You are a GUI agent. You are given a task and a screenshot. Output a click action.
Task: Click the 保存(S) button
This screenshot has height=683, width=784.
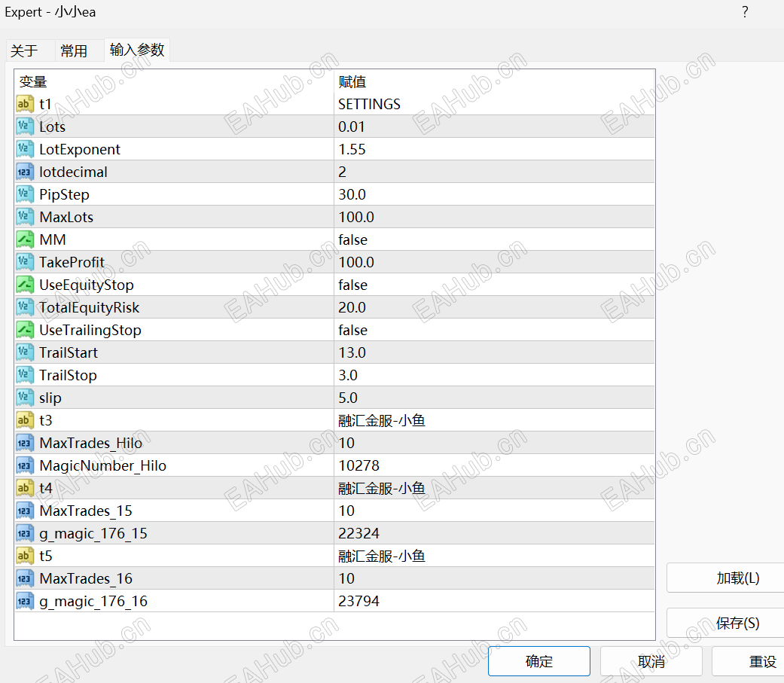tap(726, 623)
